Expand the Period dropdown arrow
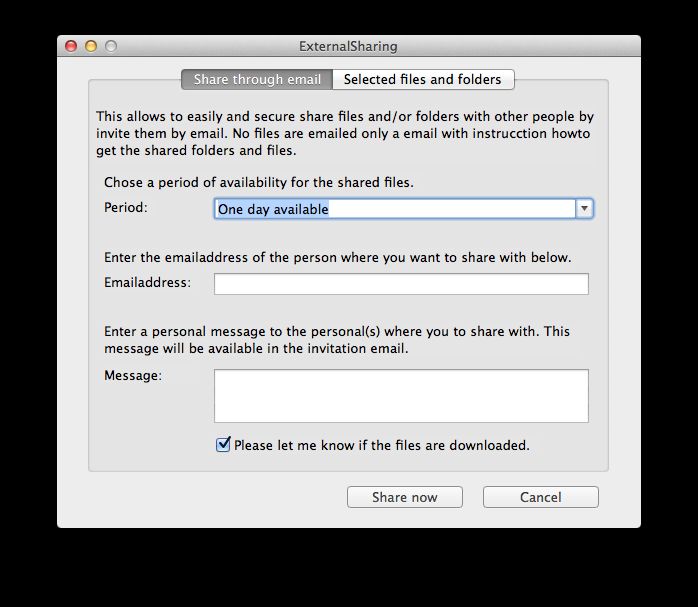Image resolution: width=698 pixels, height=607 pixels. [x=584, y=208]
